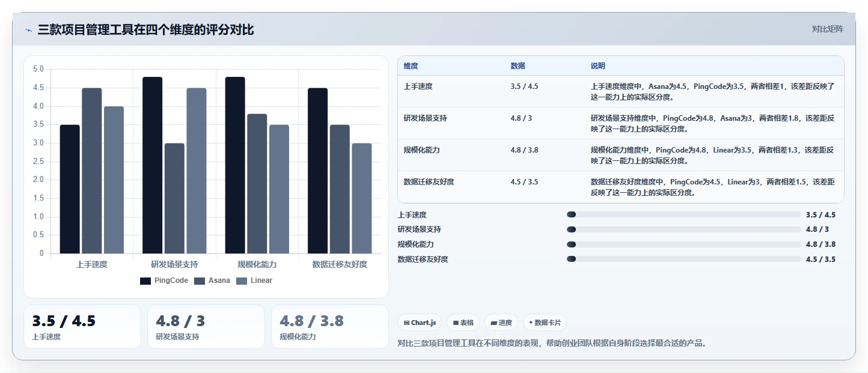Select the 数据卡片 chip
Screen dimensions: 868x373
tap(545, 323)
